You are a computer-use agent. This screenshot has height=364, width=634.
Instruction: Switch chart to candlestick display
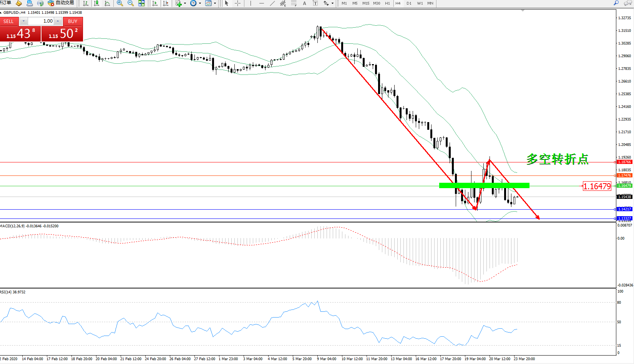96,3
